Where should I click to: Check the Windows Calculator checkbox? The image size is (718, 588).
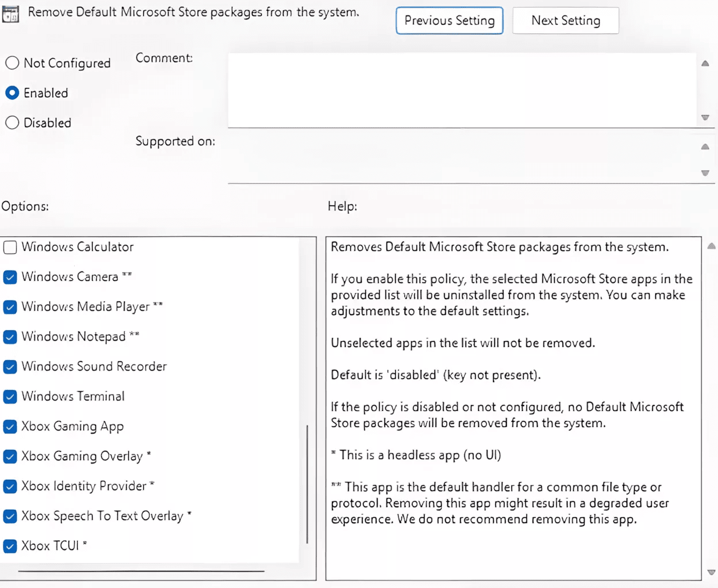click(x=10, y=247)
